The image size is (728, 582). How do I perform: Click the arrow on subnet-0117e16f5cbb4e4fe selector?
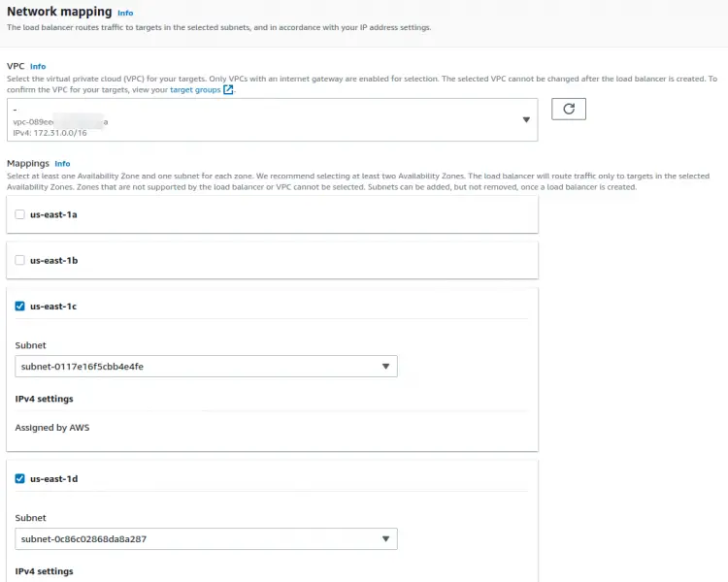(385, 367)
